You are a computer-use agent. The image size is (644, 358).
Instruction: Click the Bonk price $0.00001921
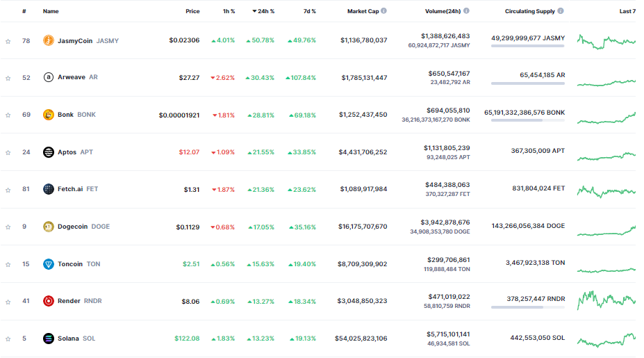[x=179, y=115]
